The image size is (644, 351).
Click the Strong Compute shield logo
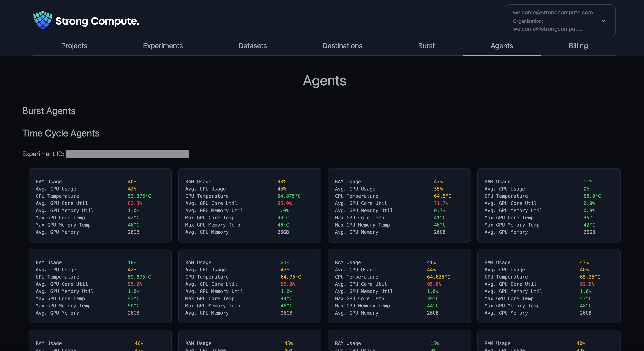pyautogui.click(x=43, y=21)
